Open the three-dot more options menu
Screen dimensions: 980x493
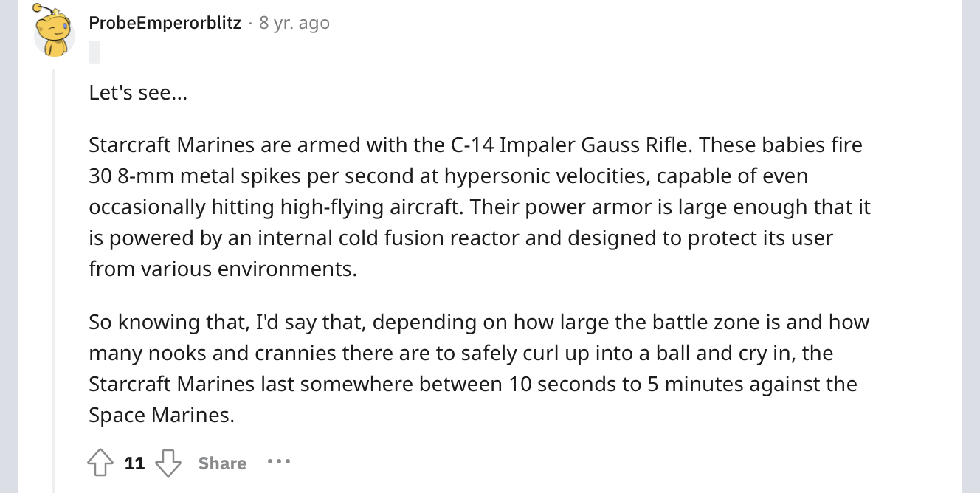[279, 462]
